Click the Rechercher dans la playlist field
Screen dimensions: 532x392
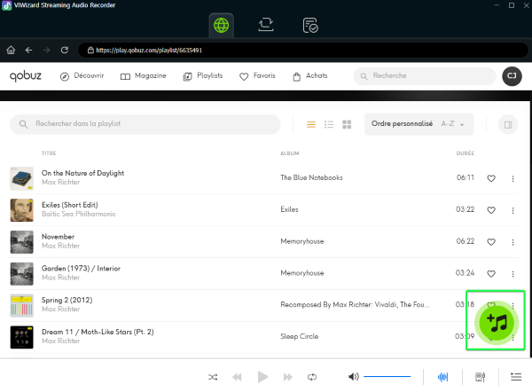pyautogui.click(x=145, y=124)
